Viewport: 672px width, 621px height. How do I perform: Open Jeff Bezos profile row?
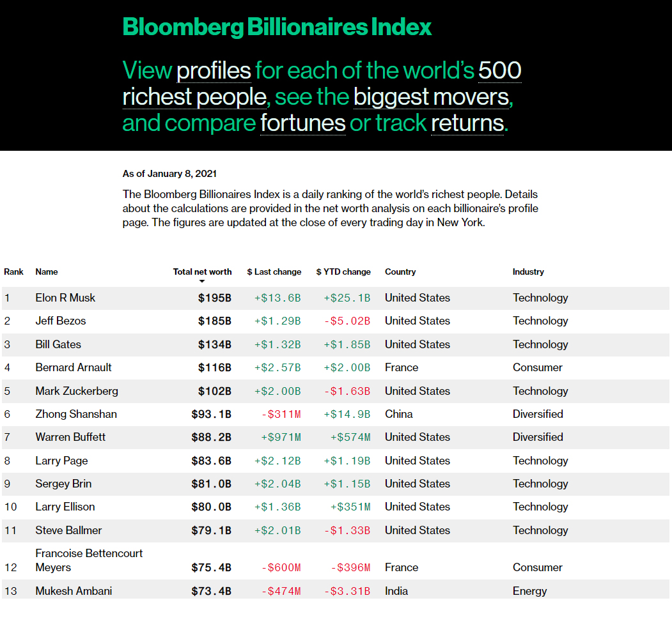pyautogui.click(x=336, y=321)
